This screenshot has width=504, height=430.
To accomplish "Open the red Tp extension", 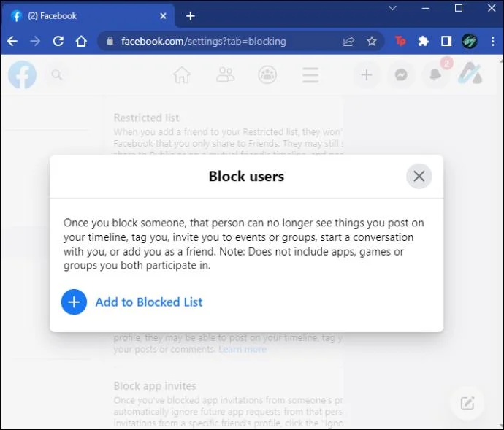I will [x=400, y=41].
